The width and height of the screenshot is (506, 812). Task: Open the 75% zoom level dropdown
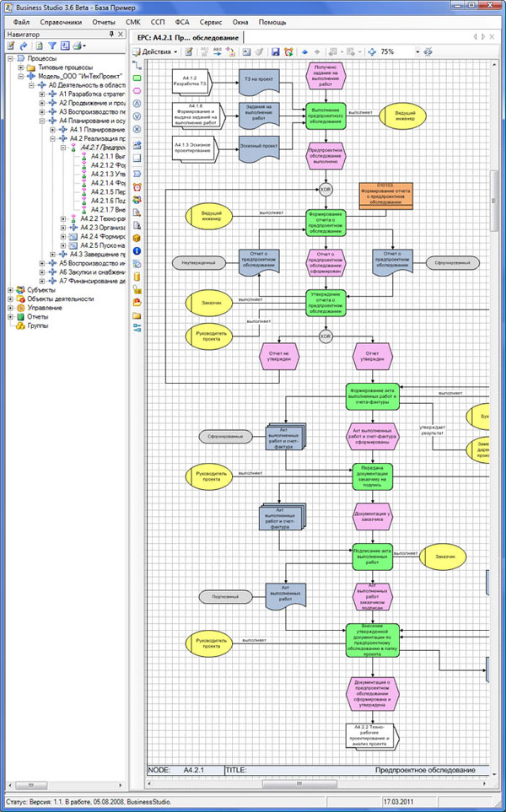(417, 52)
